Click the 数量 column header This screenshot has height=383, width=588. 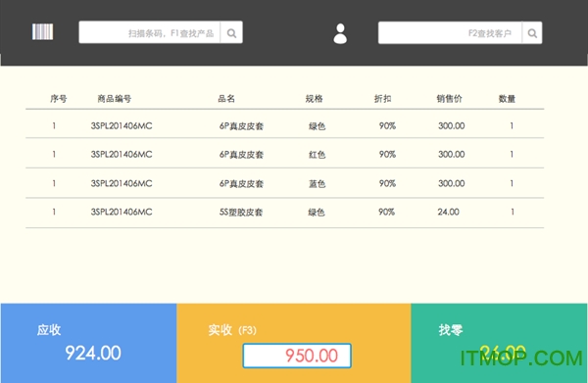(x=507, y=99)
